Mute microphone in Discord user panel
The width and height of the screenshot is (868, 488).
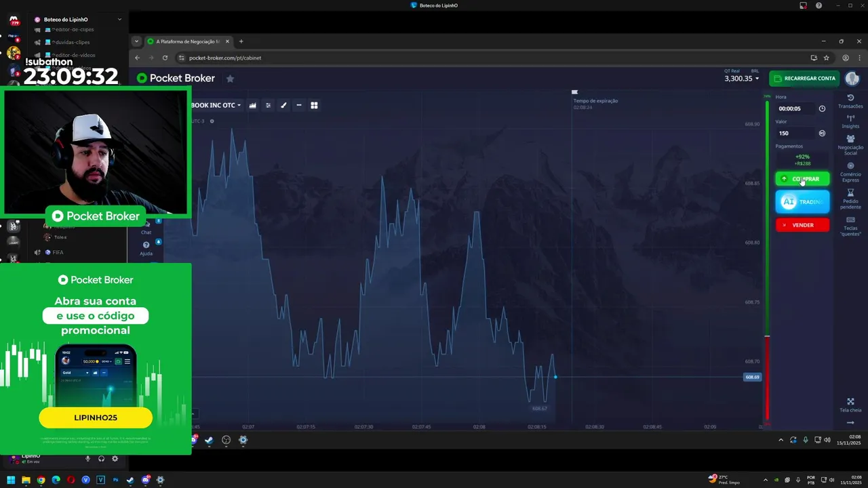(x=87, y=459)
